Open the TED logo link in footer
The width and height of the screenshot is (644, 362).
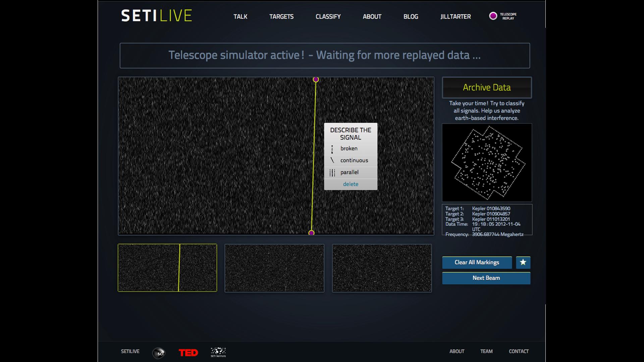click(188, 352)
